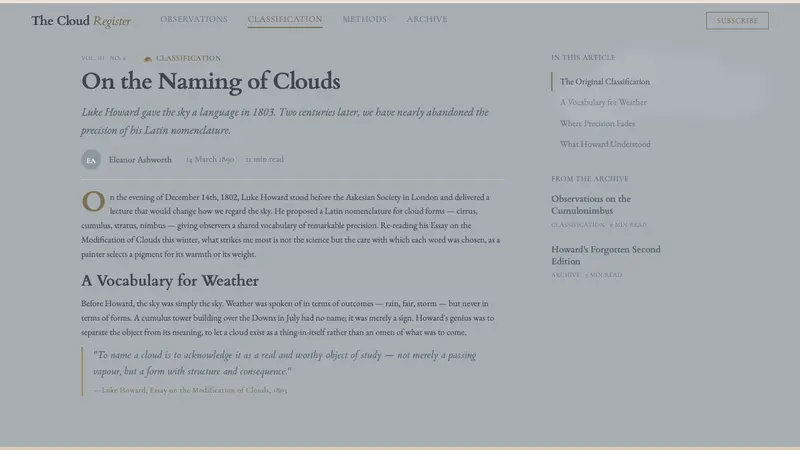The width and height of the screenshot is (800, 450).
Task: Open Eleanor Ashworth author name
Action: 140,160
